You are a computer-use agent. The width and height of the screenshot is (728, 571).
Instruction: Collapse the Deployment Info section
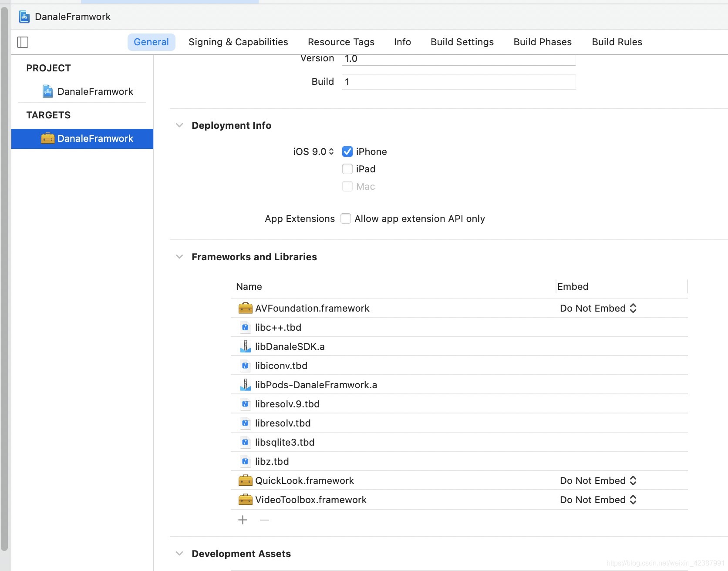(179, 125)
